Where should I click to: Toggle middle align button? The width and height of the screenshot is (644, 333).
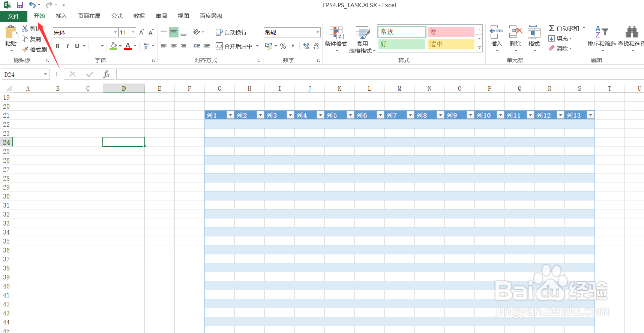[174, 32]
